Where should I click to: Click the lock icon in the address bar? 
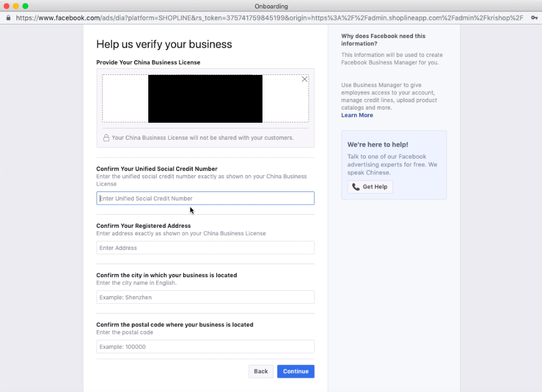click(8, 18)
